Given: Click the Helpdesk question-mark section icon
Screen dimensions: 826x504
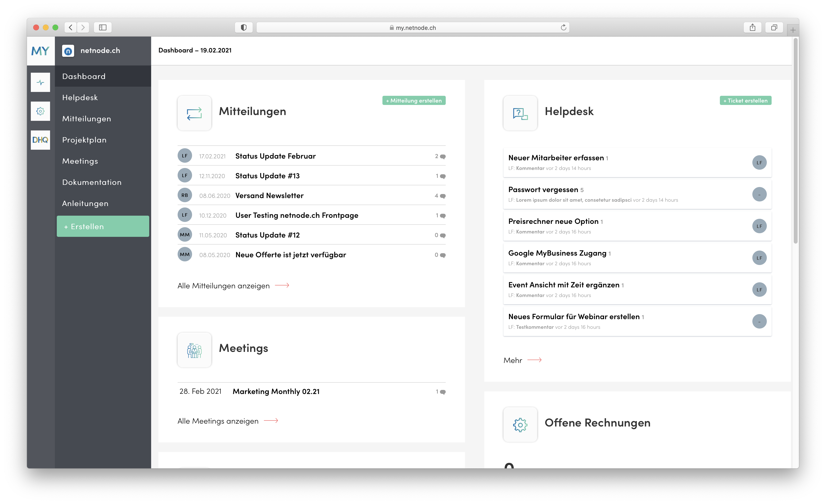Looking at the screenshot, I should click(520, 113).
